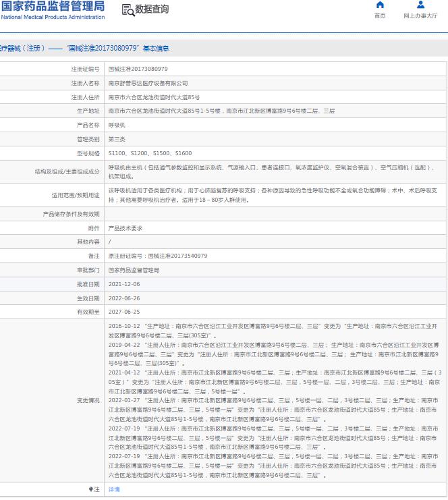Click the 生产地址 label
This screenshot has width=448, height=500.
88,111
